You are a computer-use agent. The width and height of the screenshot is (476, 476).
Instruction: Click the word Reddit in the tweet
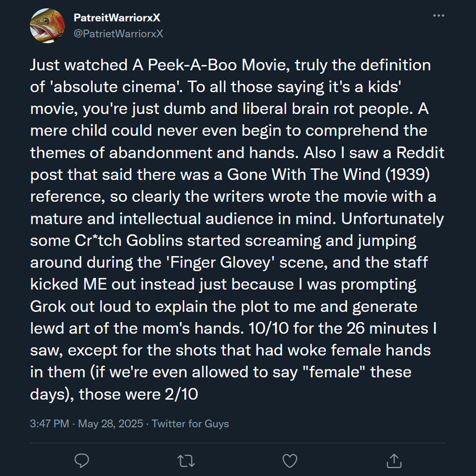tap(420, 152)
